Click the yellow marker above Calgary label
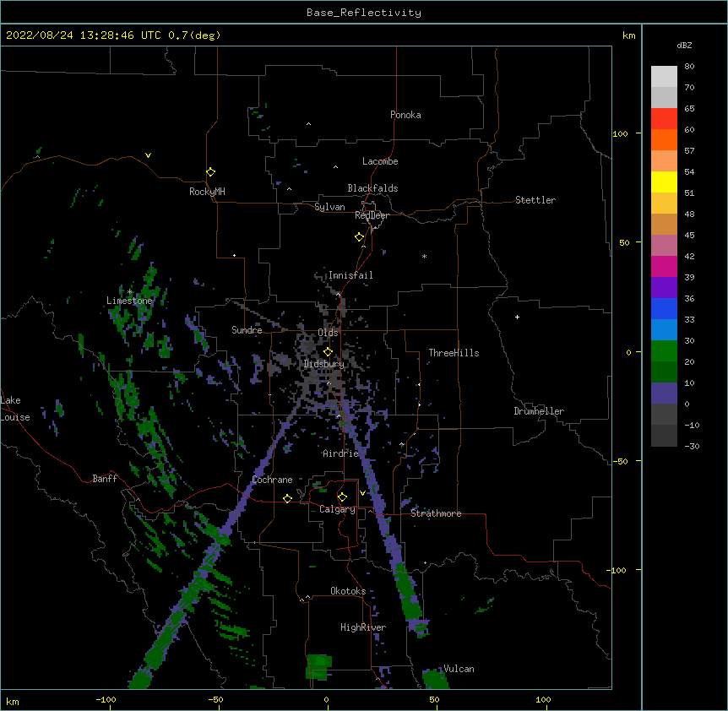The image size is (728, 711). tap(342, 497)
